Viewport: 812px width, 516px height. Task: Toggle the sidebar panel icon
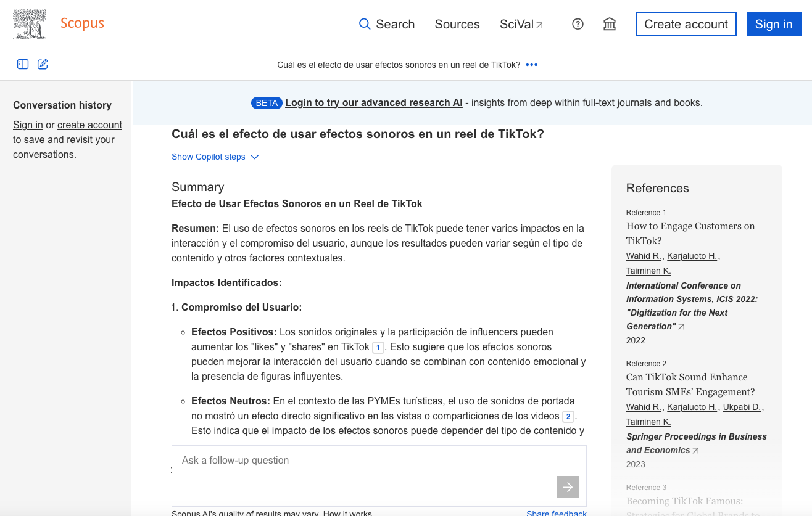23,64
